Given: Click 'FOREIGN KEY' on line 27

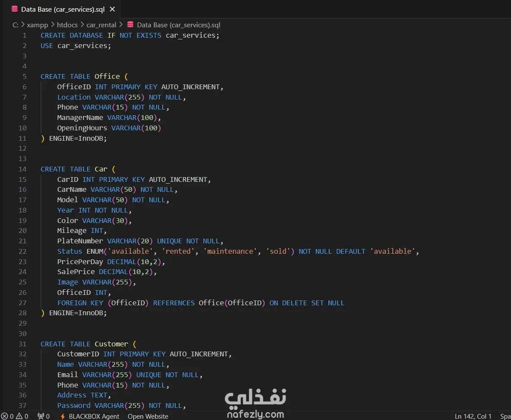Looking at the screenshot, I should point(80,303).
